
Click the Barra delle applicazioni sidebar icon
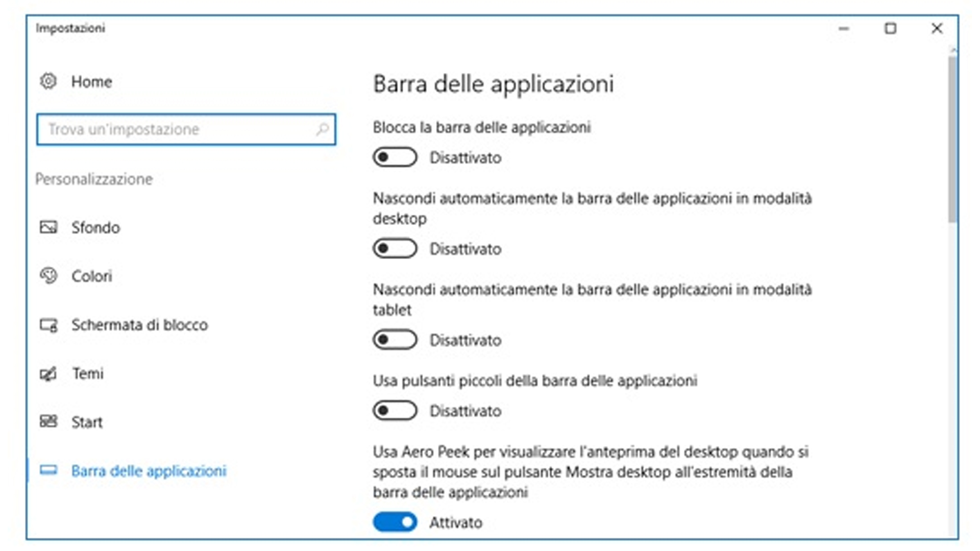pyautogui.click(x=48, y=470)
